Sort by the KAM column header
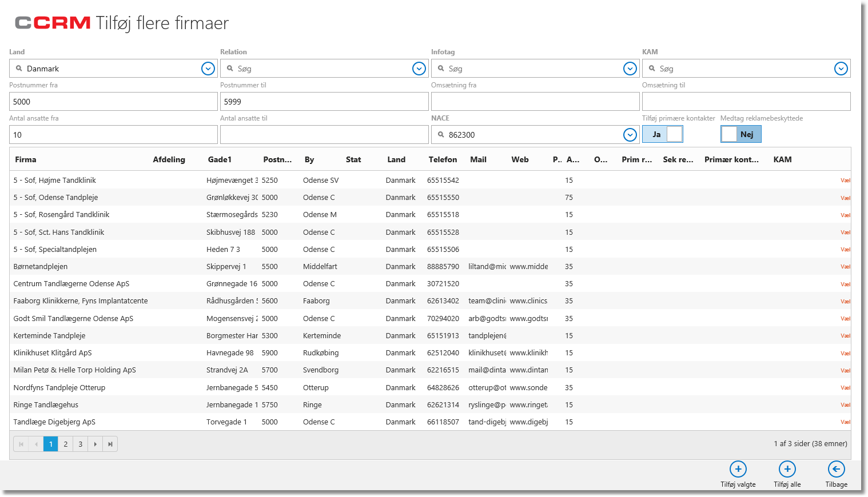 pyautogui.click(x=782, y=159)
